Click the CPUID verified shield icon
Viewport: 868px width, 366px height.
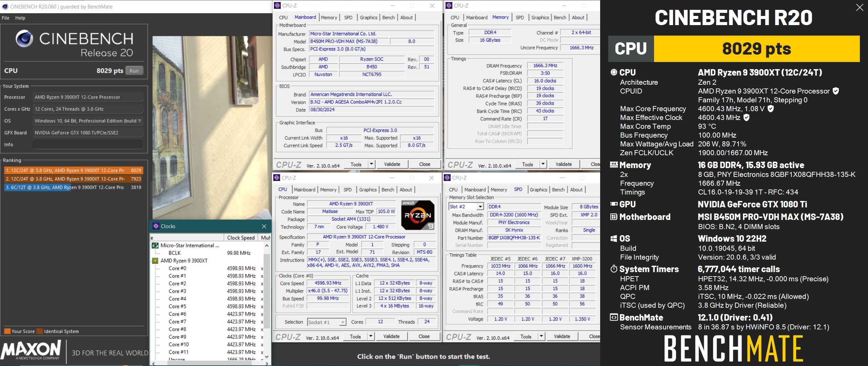pos(836,91)
